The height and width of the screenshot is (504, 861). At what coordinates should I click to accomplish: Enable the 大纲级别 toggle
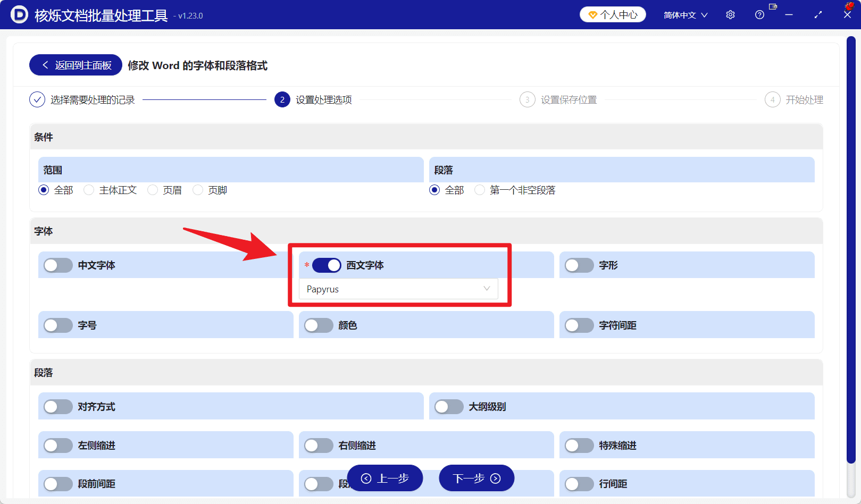point(449,407)
